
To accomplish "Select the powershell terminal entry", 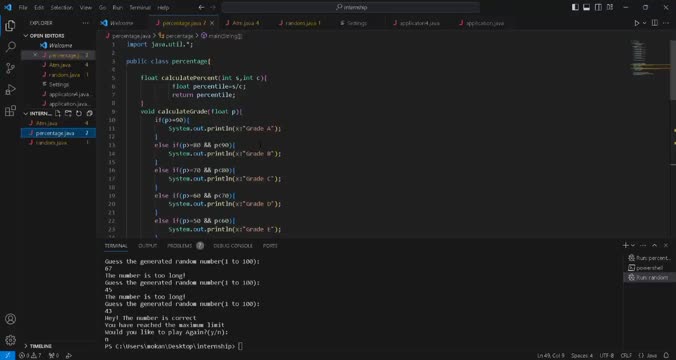I will pyautogui.click(x=648, y=268).
